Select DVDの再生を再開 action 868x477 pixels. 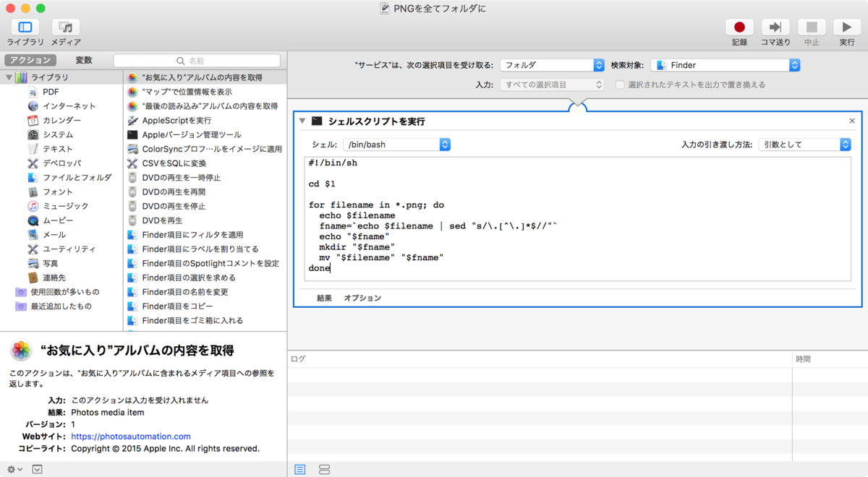[205, 192]
